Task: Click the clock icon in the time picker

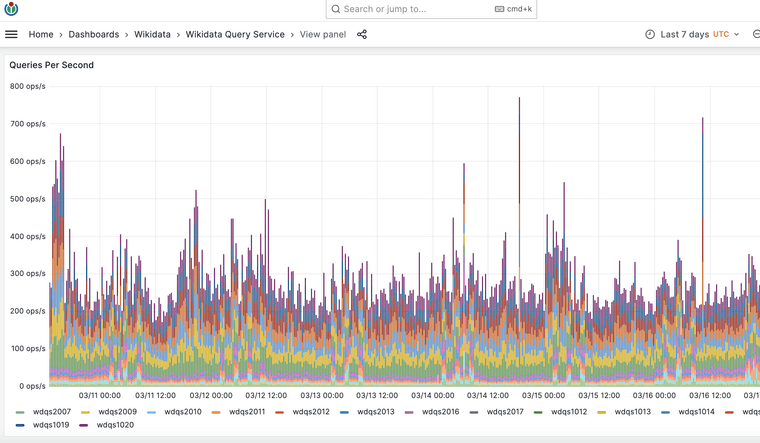Action: [x=650, y=34]
